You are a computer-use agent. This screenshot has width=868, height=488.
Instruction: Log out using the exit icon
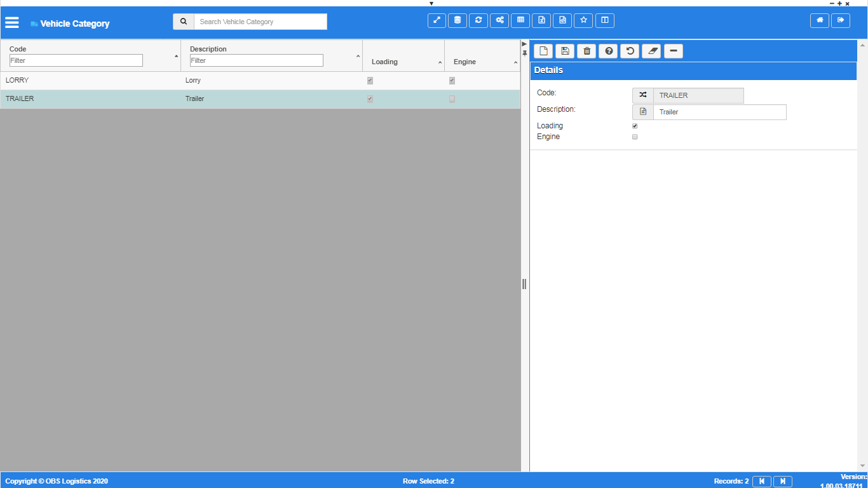tap(841, 20)
